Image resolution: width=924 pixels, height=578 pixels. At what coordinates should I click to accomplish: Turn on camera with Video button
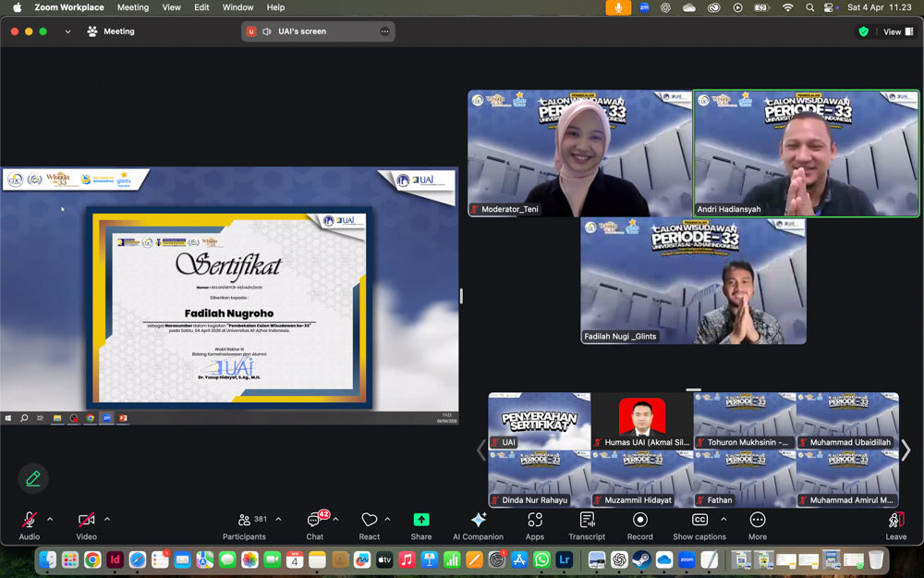[x=86, y=524]
